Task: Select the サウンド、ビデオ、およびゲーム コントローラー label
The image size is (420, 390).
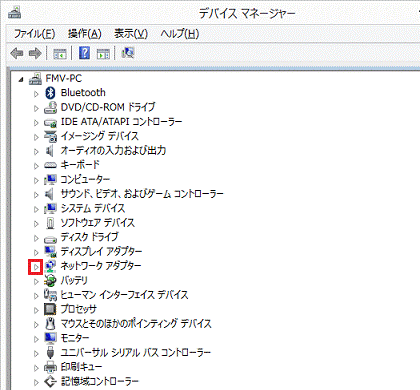Action: click(142, 194)
